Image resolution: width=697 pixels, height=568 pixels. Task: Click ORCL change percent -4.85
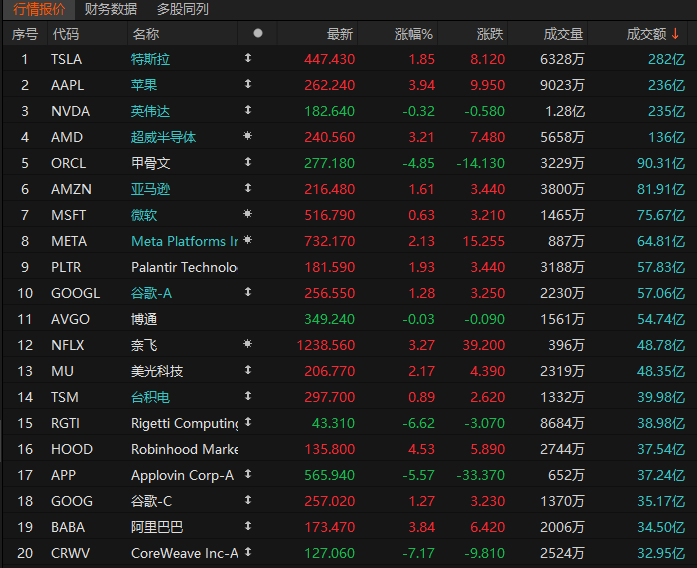click(x=418, y=163)
